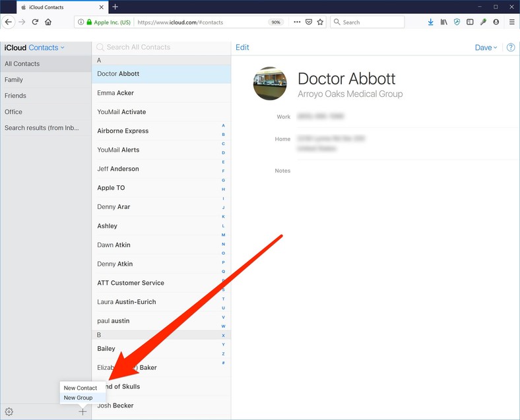Select contact Jeff Anderson
The height and width of the screenshot is (420, 520).
(161, 169)
